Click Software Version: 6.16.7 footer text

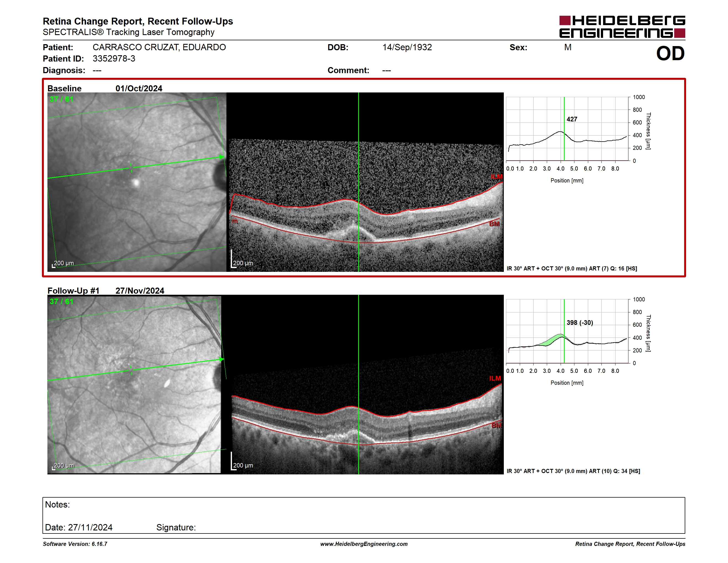point(75,544)
